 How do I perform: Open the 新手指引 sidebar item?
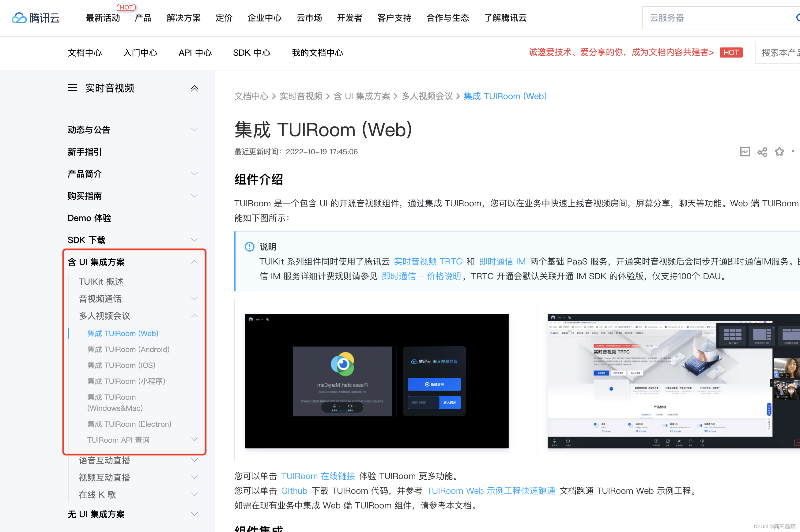pos(85,152)
